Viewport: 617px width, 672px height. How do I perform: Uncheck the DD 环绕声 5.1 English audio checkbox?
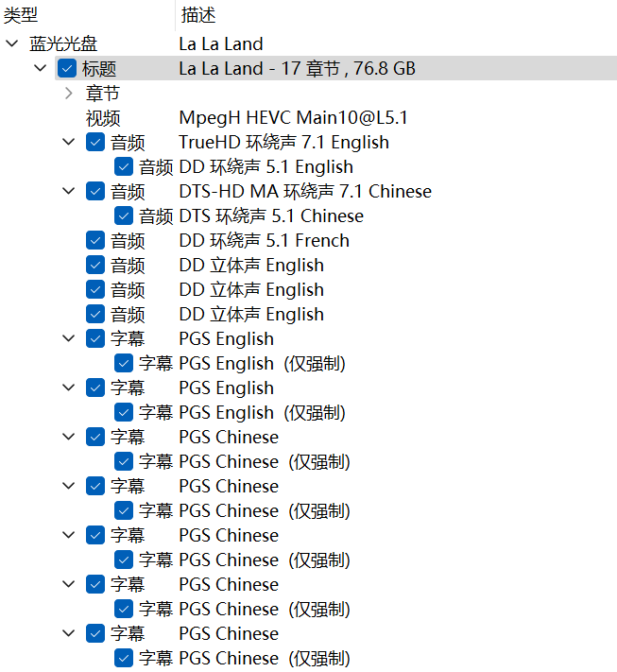(x=124, y=166)
